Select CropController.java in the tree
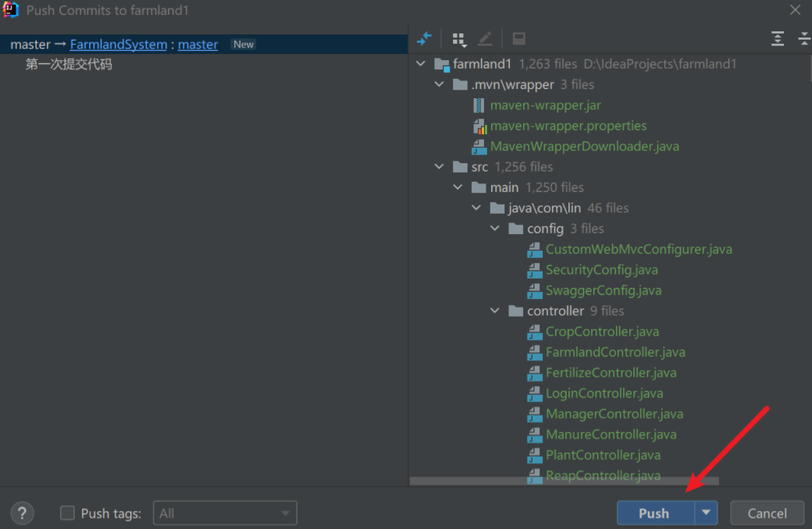The image size is (812, 529). click(602, 332)
